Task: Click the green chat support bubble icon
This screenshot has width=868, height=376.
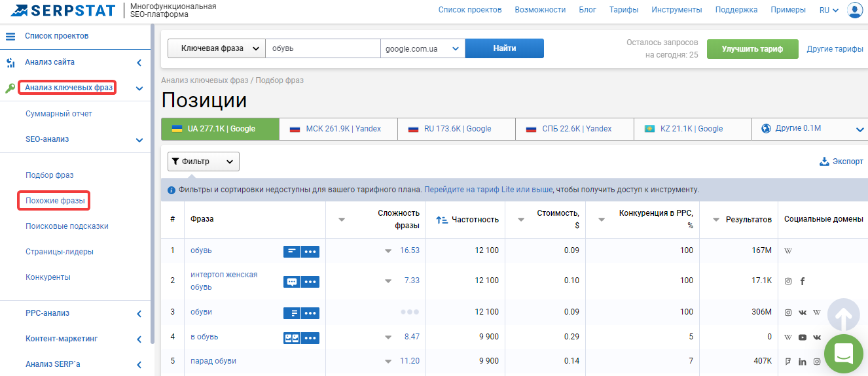Action: coord(844,354)
